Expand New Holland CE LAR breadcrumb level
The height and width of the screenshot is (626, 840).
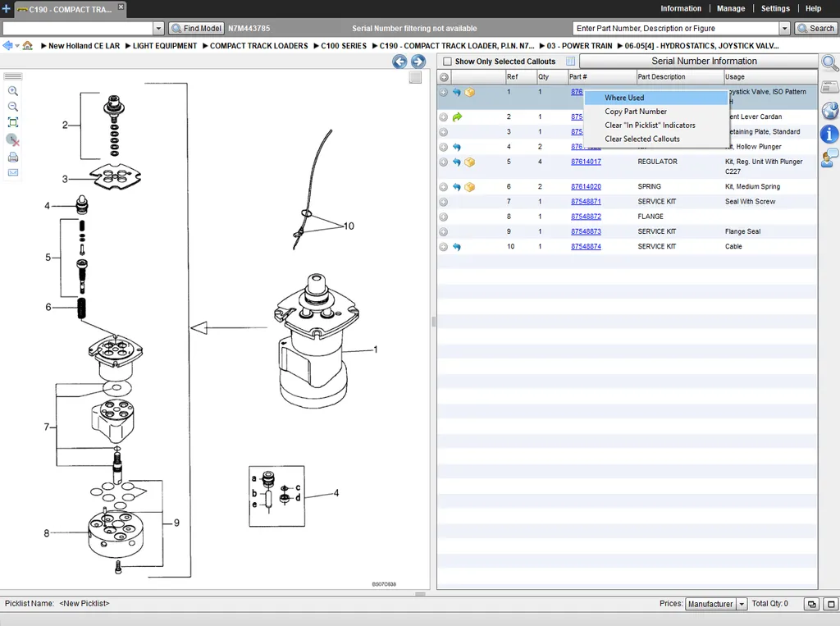coord(44,46)
